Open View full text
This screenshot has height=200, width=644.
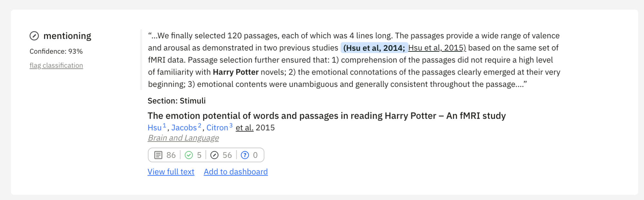click(171, 172)
